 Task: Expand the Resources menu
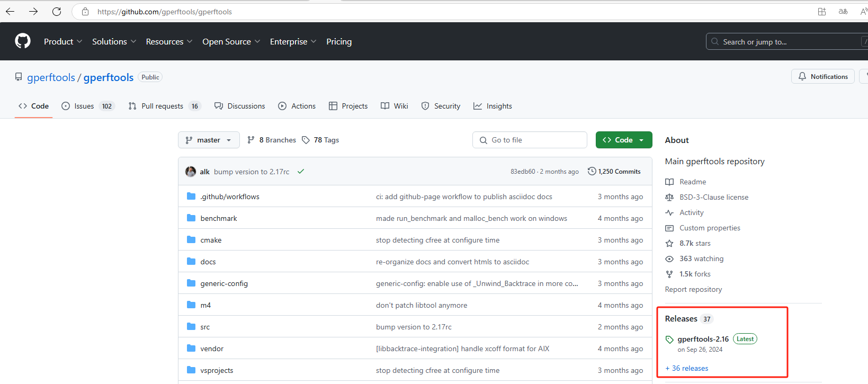point(169,41)
